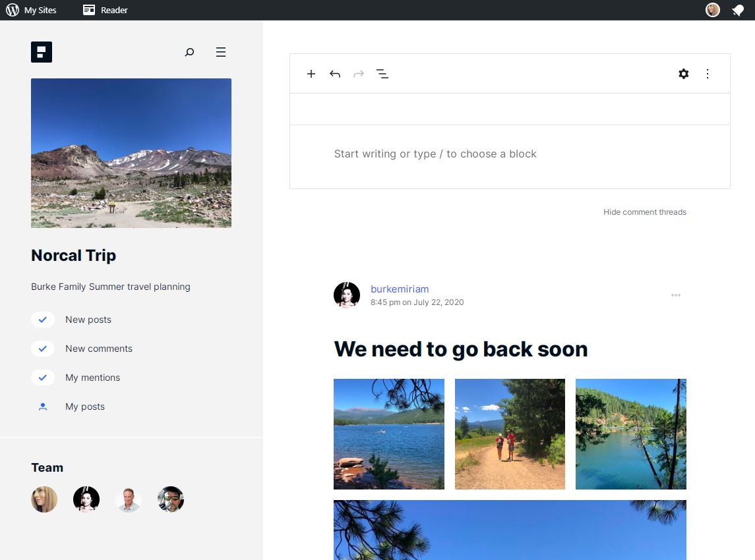Click the search magnifier icon in sidebar
The image size is (755, 560).
click(190, 52)
